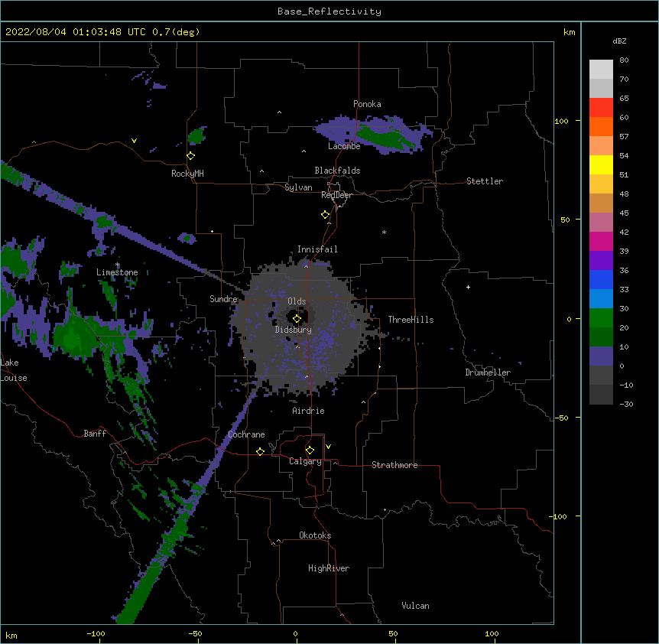Click the Sylvan label
This screenshot has width=659, height=644.
coord(298,187)
